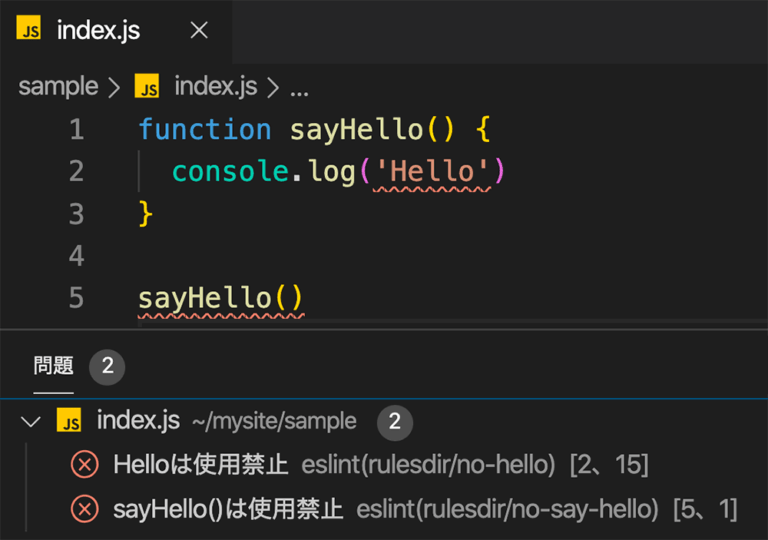
Task: Click the error icon for Helloは使用禁止
Action: (x=85, y=464)
